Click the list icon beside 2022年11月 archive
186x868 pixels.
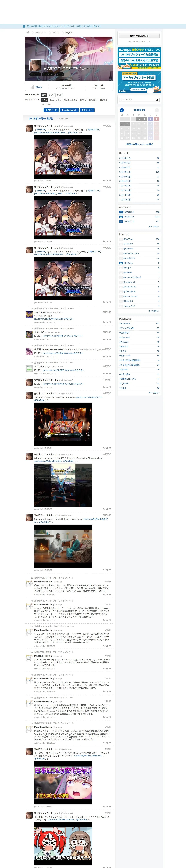121,222
